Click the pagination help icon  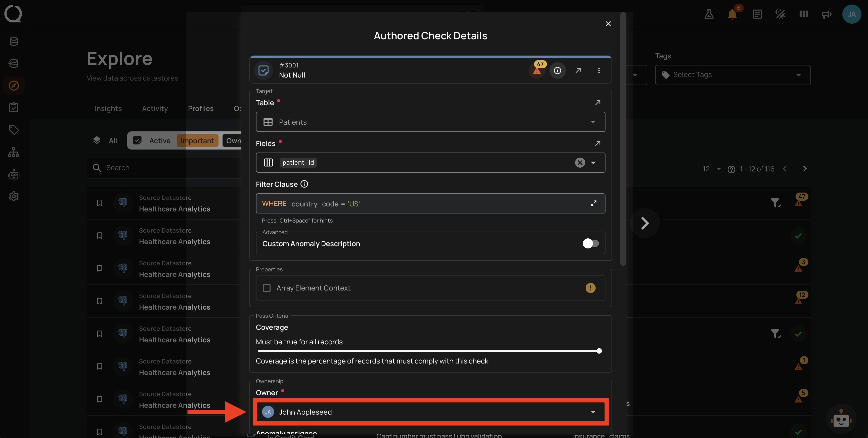tap(731, 169)
